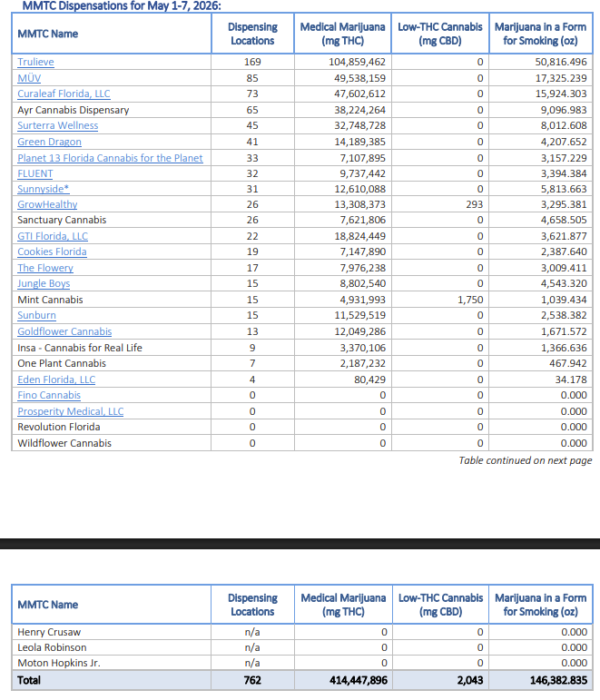Select Sunnyside's 5,813.663 oz smoking value
Viewport: 600px width, 700px height.
tap(564, 189)
